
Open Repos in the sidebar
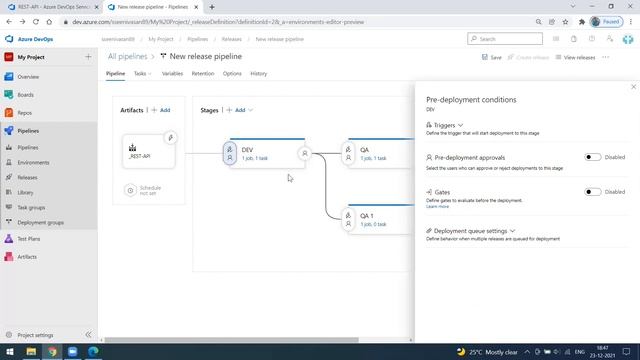click(x=24, y=113)
